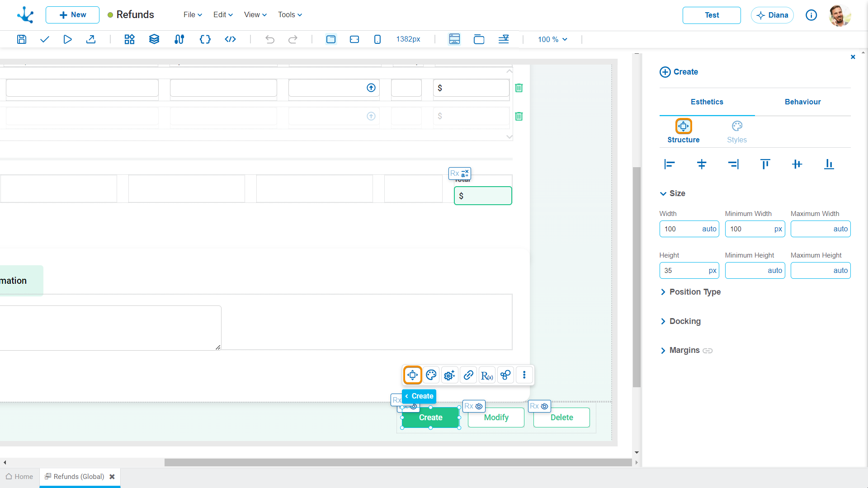Open the widgets grid icon
868x488 pixels.
(130, 39)
